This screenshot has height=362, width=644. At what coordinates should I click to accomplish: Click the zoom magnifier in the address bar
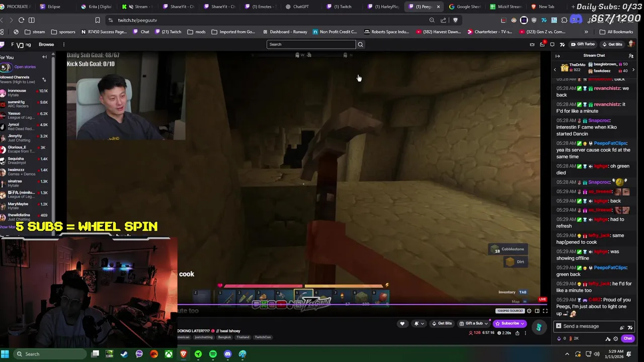432,20
